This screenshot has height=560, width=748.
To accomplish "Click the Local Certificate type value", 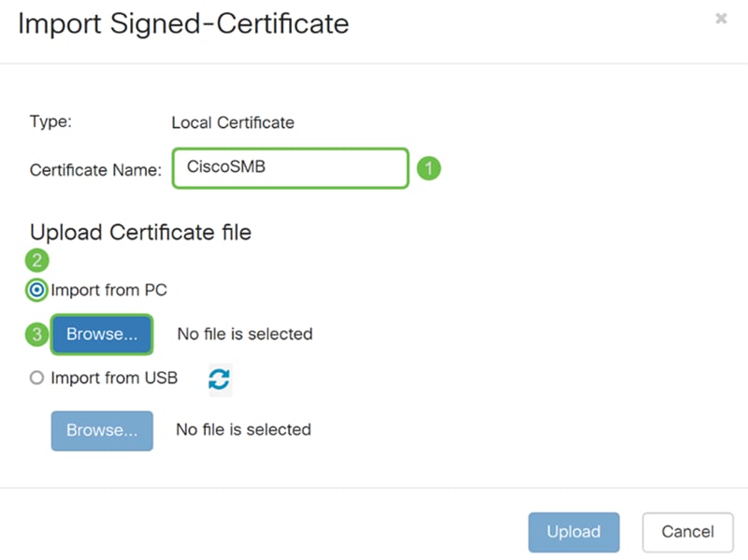I will pos(233,122).
